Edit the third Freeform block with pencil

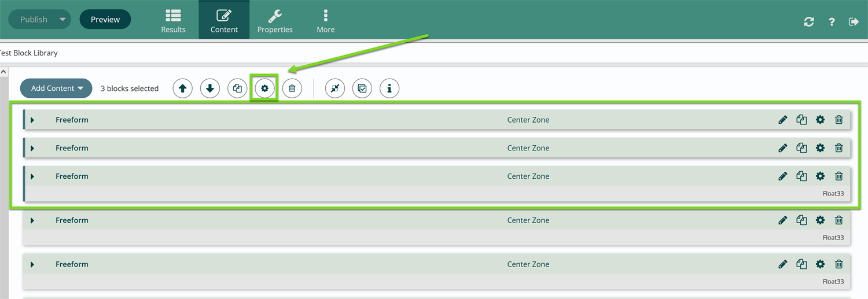(x=783, y=176)
